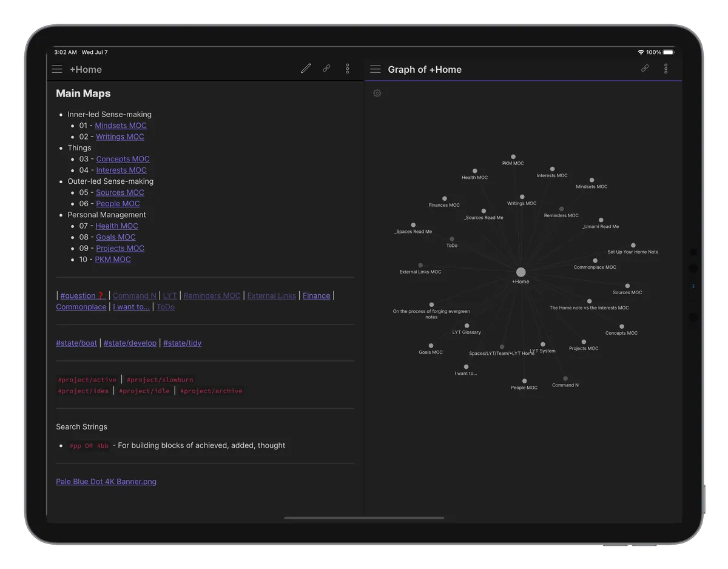
Task: Open the Mindsets MOC link
Action: tap(121, 126)
